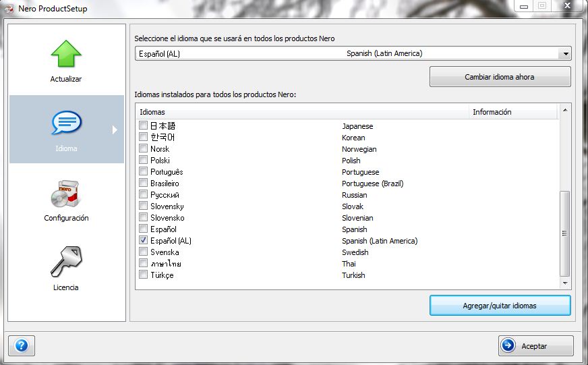This screenshot has width=588, height=365.
Task: Click the language list scrollbar down arrow
Action: click(565, 283)
